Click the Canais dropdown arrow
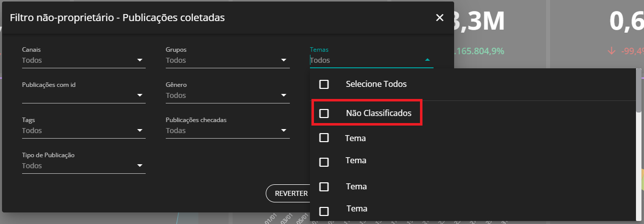Viewport: 644px width, 224px height. (140, 60)
